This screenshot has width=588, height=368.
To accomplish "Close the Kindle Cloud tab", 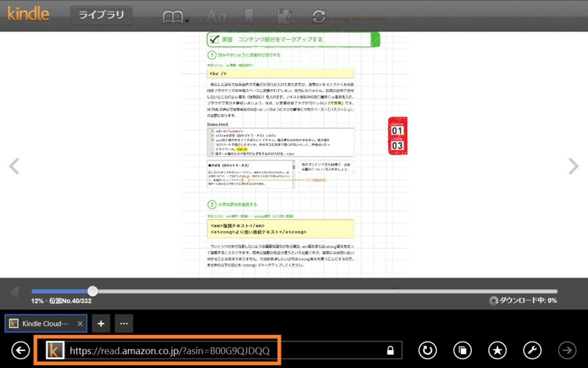I will pyautogui.click(x=80, y=324).
